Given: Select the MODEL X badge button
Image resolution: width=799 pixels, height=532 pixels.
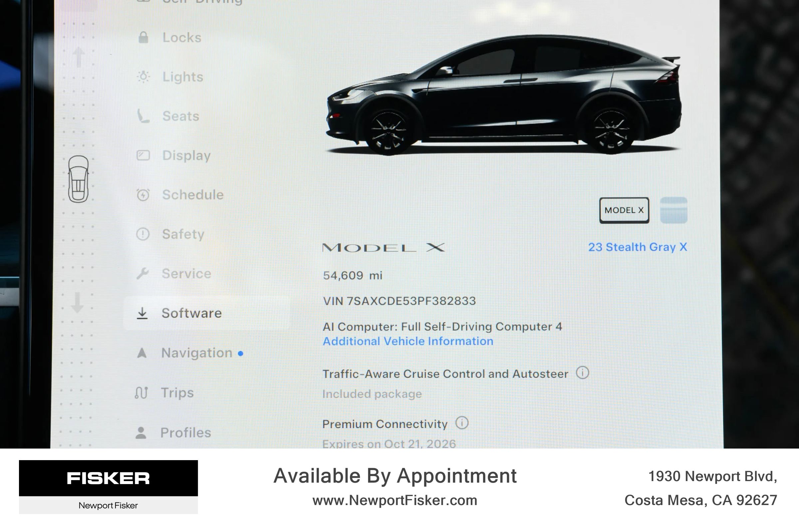Looking at the screenshot, I should pyautogui.click(x=624, y=210).
